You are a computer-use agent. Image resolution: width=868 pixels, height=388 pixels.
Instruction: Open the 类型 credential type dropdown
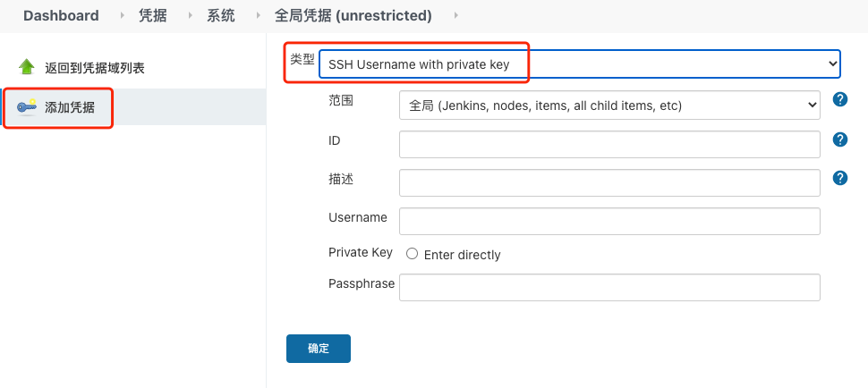coord(579,63)
